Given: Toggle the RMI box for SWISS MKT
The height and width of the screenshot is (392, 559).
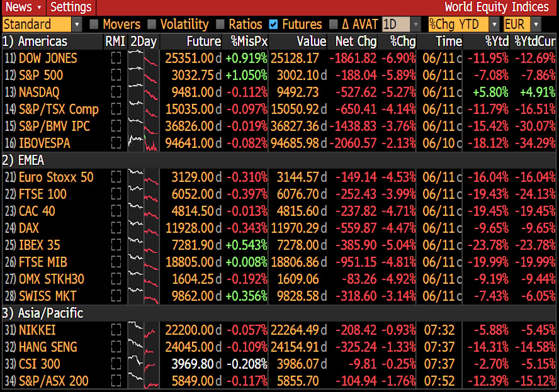Looking at the screenshot, I should (x=116, y=296).
